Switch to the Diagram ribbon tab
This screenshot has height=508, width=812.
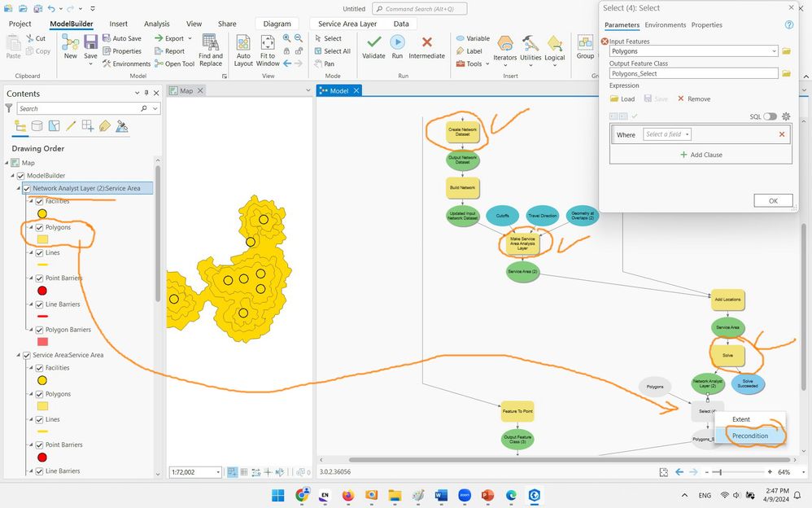(277, 24)
